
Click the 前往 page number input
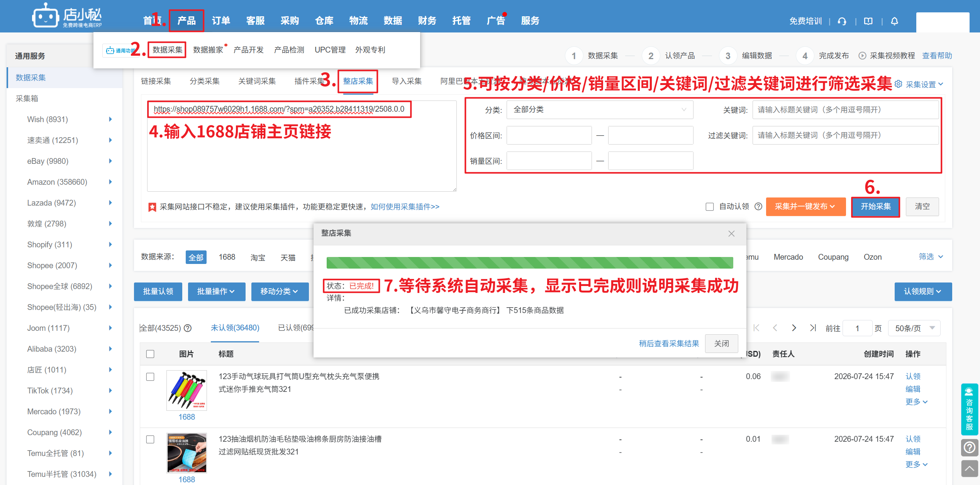tap(857, 328)
